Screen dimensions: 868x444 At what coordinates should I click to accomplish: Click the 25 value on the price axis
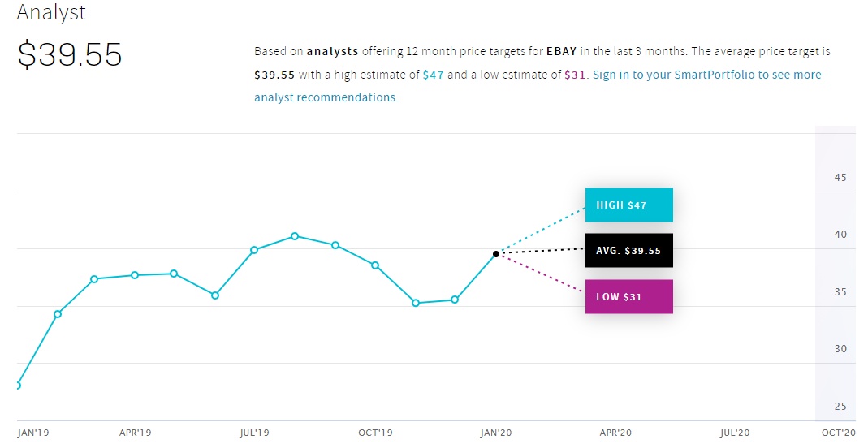click(x=840, y=407)
